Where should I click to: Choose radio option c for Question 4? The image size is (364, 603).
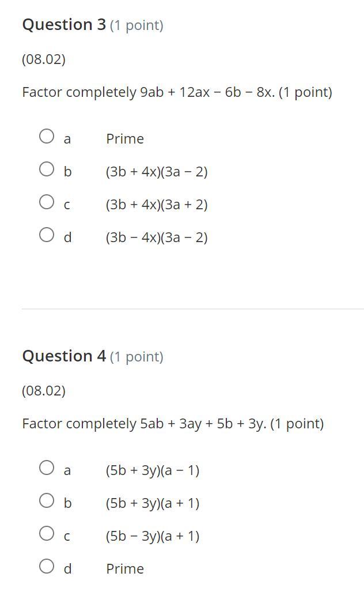(47, 533)
